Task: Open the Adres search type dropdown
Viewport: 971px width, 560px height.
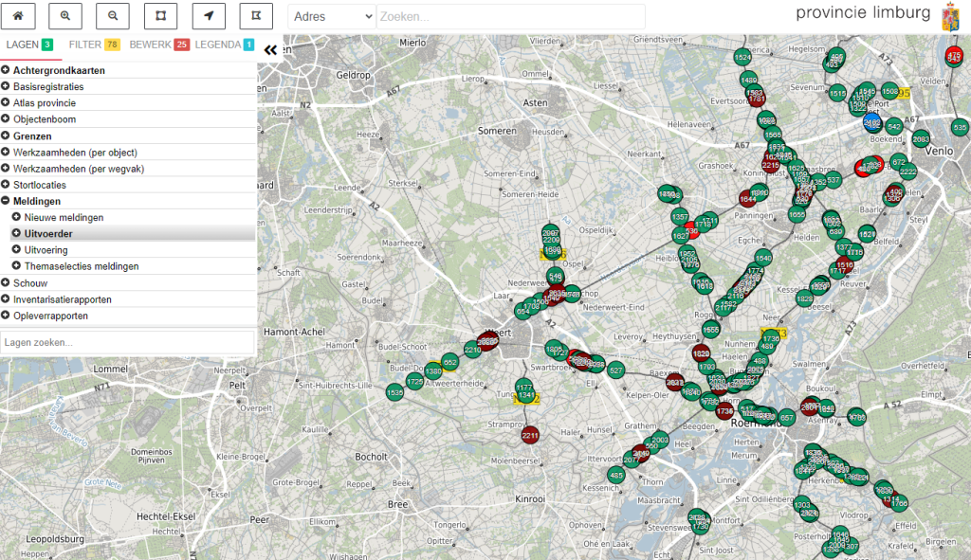Action: pos(332,16)
